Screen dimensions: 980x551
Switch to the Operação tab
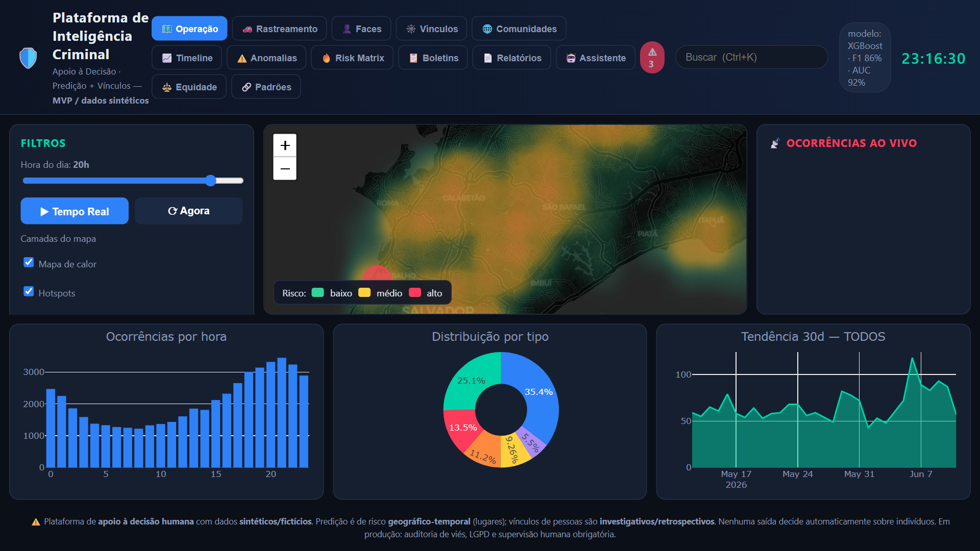pos(189,29)
